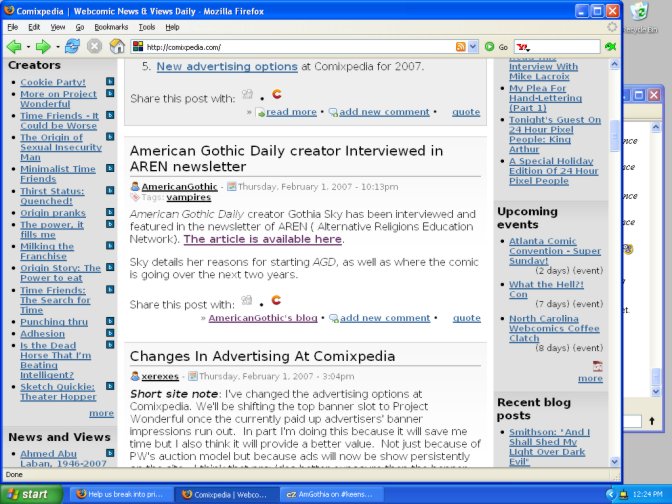
Task: Open the back button history dropdown
Action: [28, 47]
